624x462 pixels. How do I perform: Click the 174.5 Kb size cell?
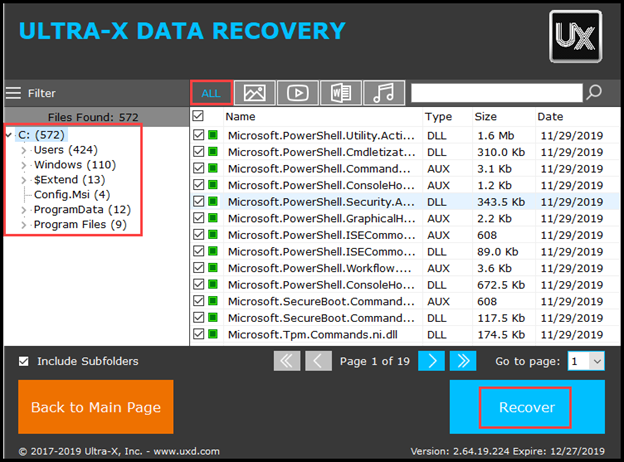click(x=501, y=335)
